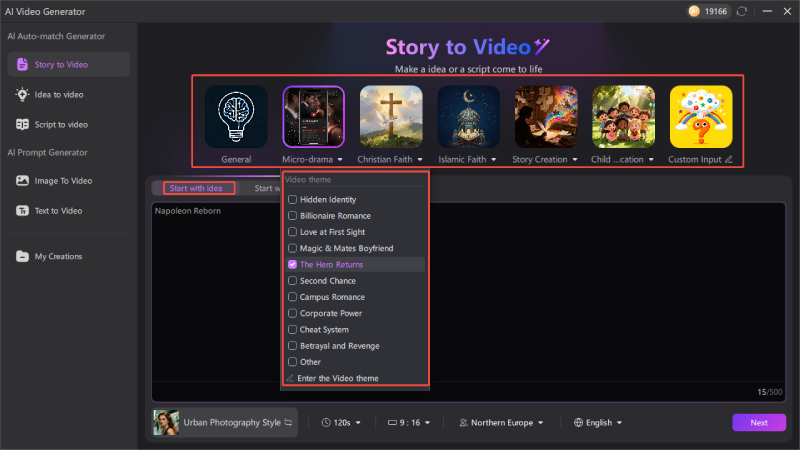Switch to the Start with idea tab
800x450 pixels.
click(x=196, y=188)
